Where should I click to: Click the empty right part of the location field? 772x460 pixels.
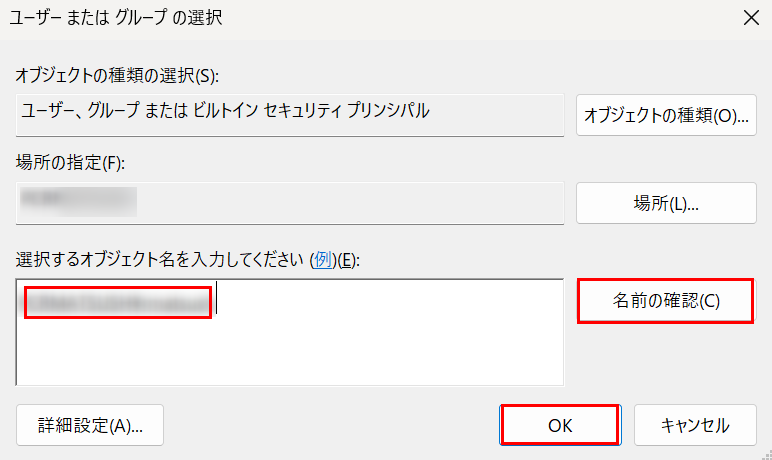tap(350, 203)
